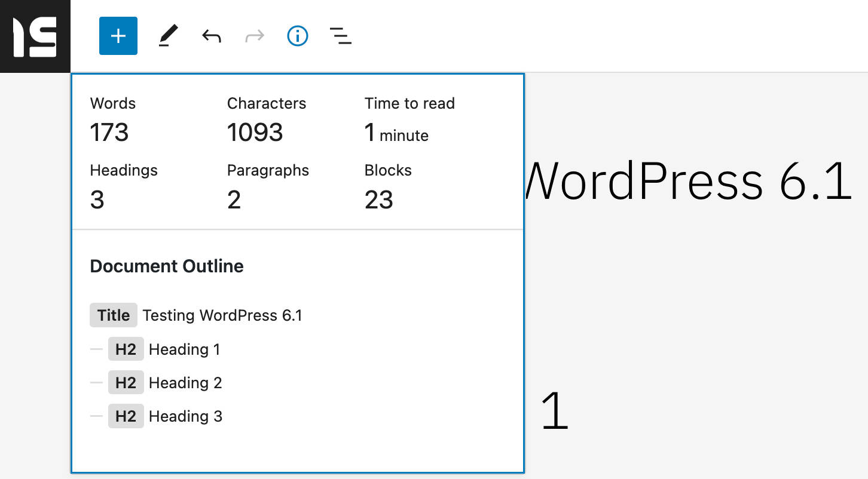
Task: Jump to Heading 1 via document outline
Action: click(185, 349)
